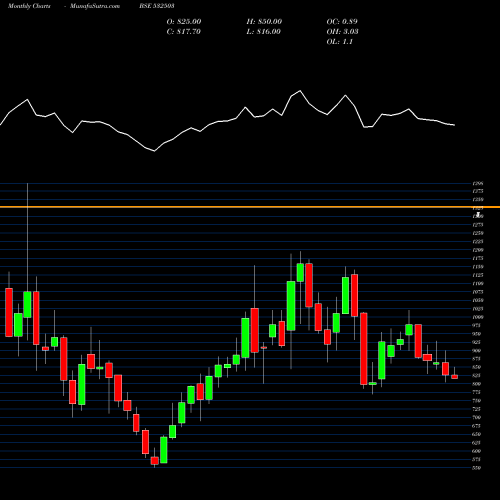Click the 650 price axis label
The height and width of the screenshot is (500, 500).
(x=477, y=434)
